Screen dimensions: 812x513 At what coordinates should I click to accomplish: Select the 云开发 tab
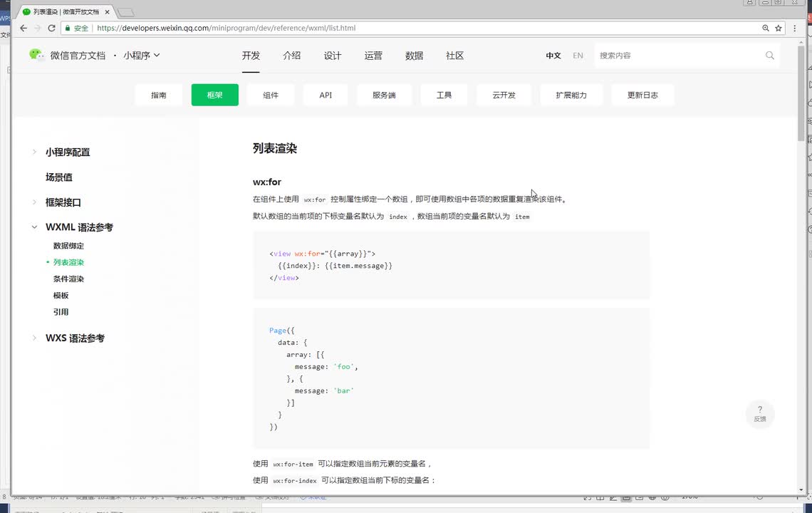click(x=504, y=95)
